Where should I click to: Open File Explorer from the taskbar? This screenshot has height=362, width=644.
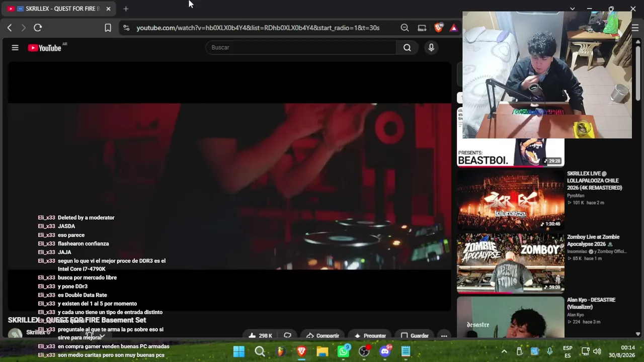coord(322,351)
